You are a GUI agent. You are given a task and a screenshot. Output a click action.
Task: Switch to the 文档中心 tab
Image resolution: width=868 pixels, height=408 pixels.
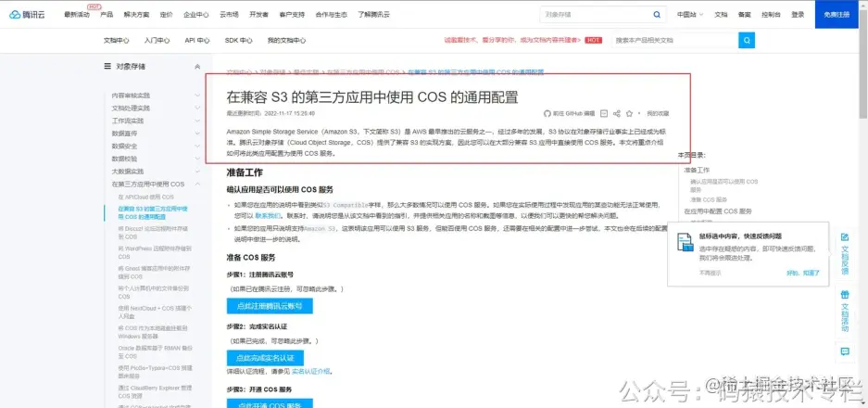116,41
